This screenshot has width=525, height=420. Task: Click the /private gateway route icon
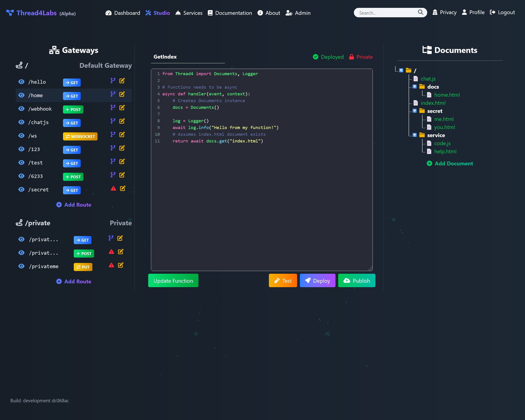click(x=19, y=223)
